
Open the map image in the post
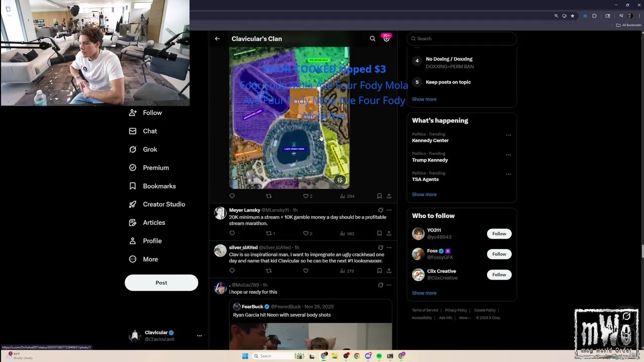pos(289,118)
